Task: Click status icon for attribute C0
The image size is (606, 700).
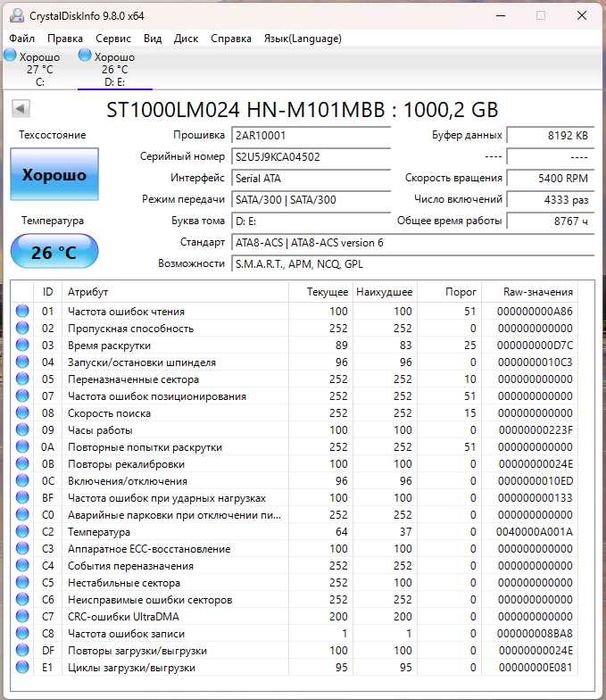Action: click(x=22, y=515)
